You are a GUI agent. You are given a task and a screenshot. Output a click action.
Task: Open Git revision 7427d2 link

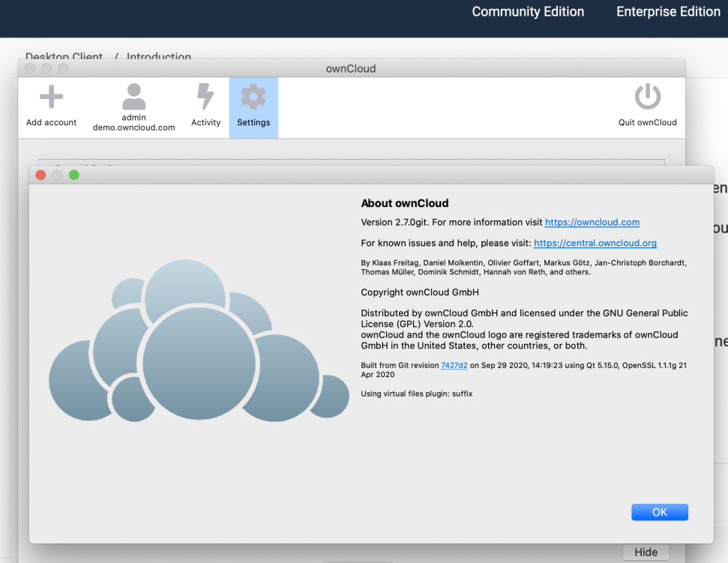[x=454, y=365]
